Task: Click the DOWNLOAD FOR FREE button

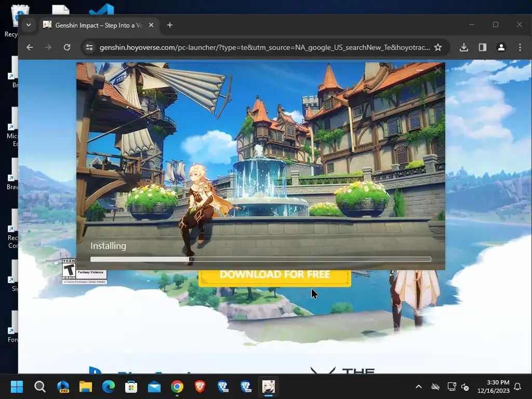Action: click(274, 277)
